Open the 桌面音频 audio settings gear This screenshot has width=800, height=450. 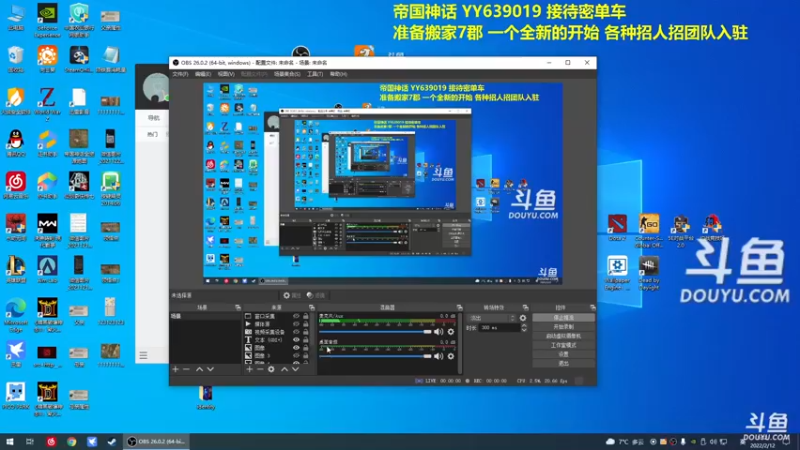451,356
